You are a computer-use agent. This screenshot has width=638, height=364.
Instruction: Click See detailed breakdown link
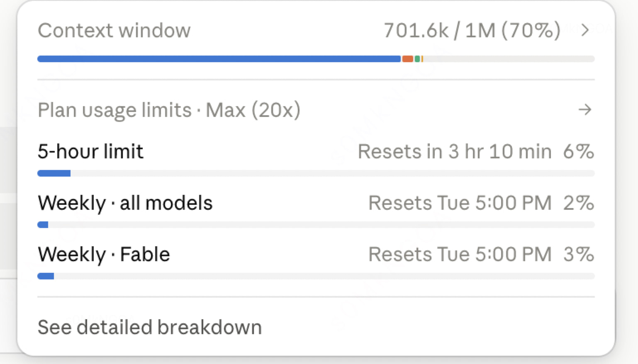pyautogui.click(x=150, y=328)
